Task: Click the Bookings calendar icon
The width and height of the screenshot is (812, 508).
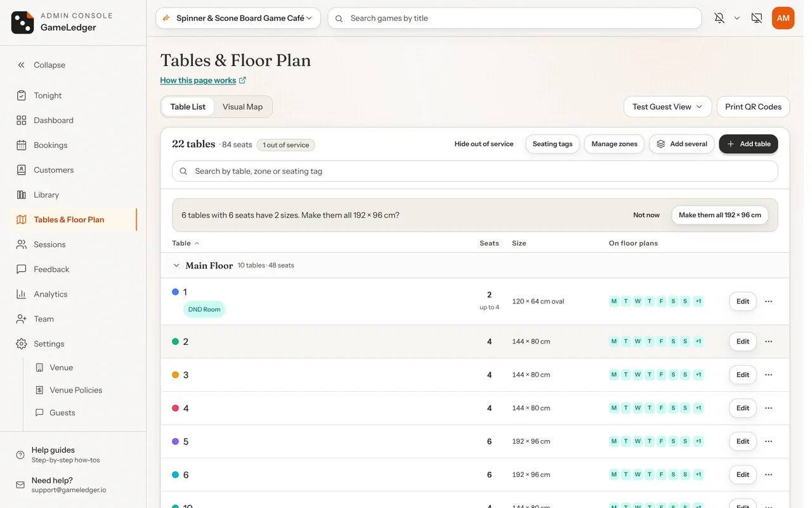Action: [22, 145]
